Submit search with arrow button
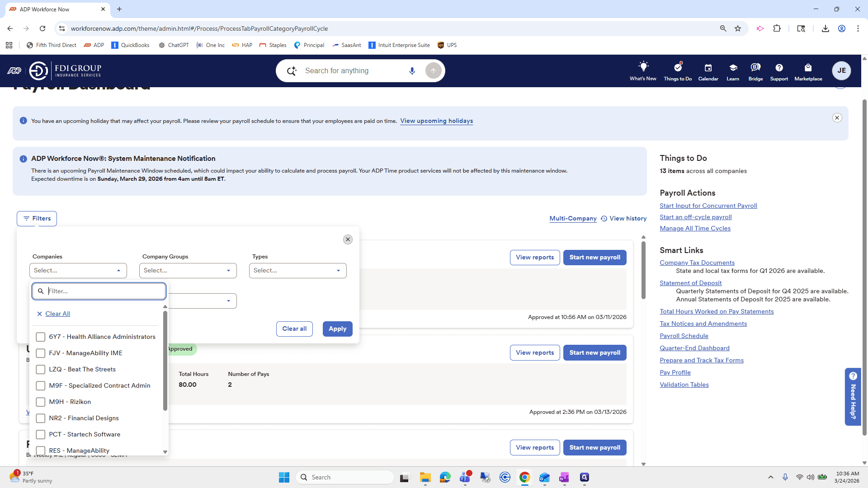The image size is (868, 488). (433, 71)
